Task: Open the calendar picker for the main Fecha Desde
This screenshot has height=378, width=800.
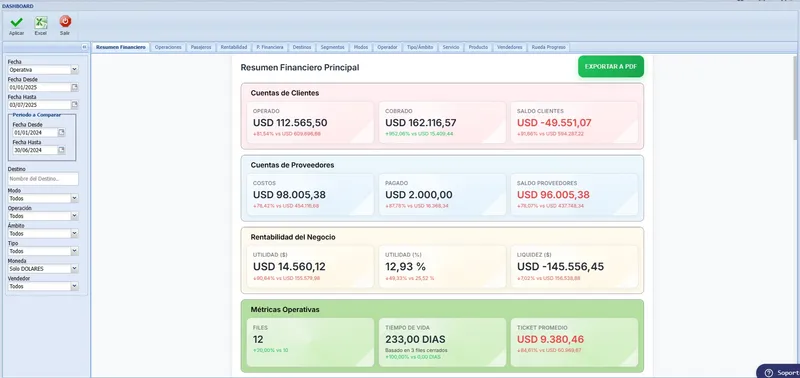Action: click(x=74, y=87)
